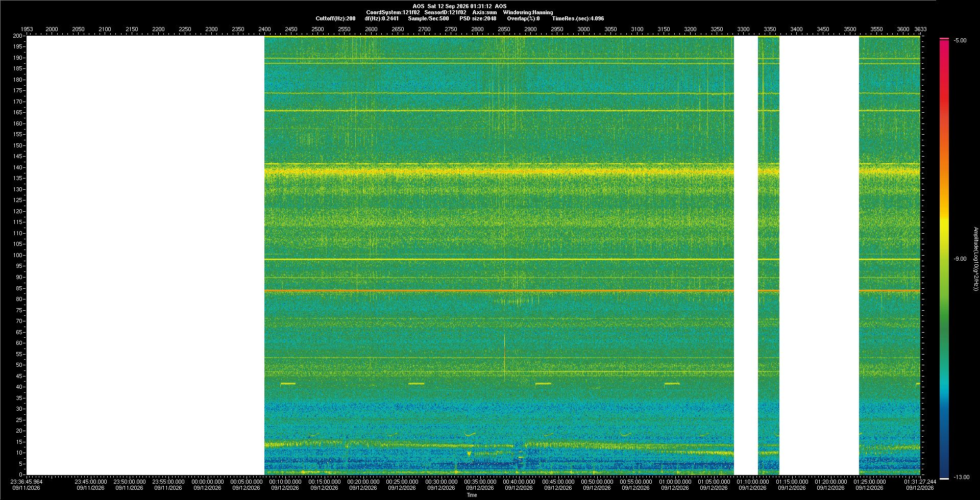The height and width of the screenshot is (500, 980).
Task: Click the PSD size:2048 label
Action: (x=478, y=18)
